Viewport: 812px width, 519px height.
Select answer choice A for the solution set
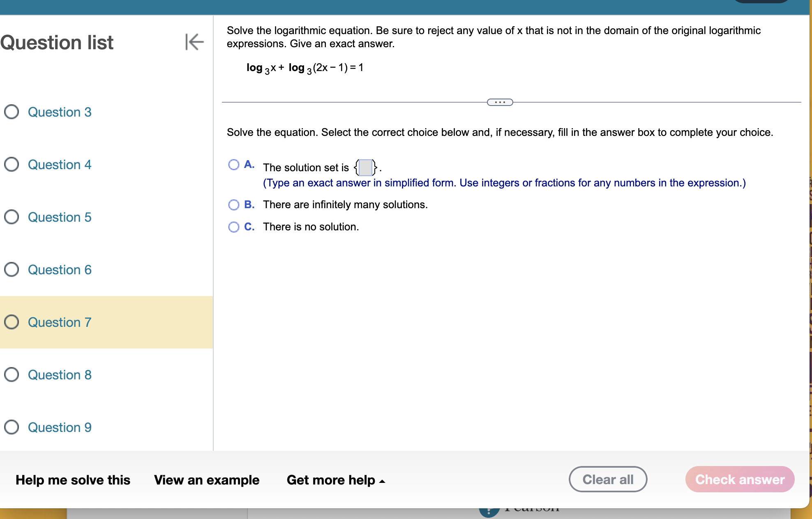234,164
